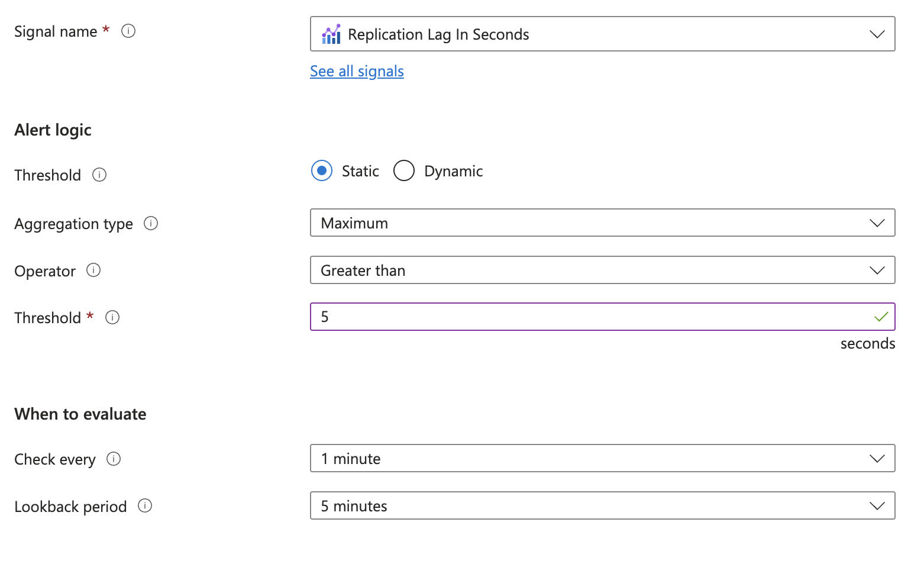Image resolution: width=924 pixels, height=567 pixels.
Task: Click the Static radio label text
Action: click(360, 172)
